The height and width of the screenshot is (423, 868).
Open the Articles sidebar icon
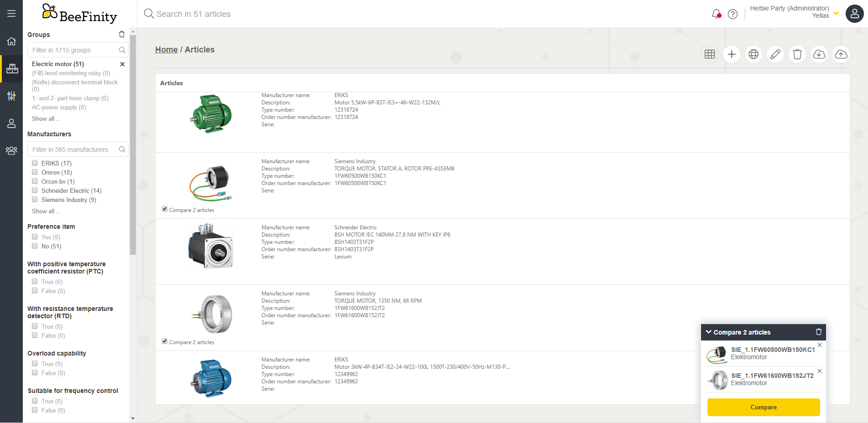point(12,69)
